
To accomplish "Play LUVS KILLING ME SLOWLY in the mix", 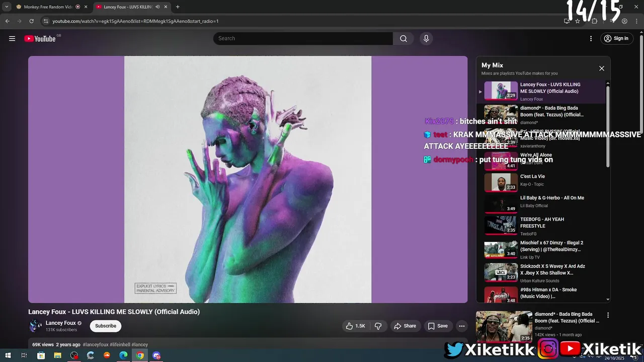I will 541,92.
